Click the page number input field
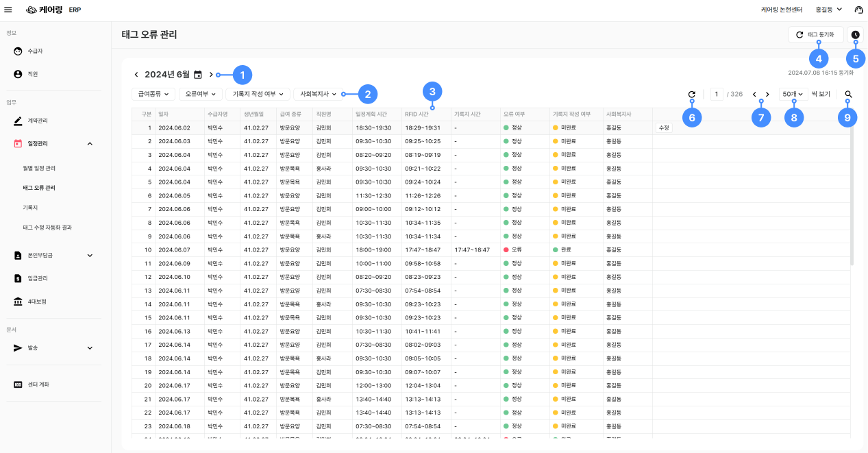868x453 pixels. (717, 94)
